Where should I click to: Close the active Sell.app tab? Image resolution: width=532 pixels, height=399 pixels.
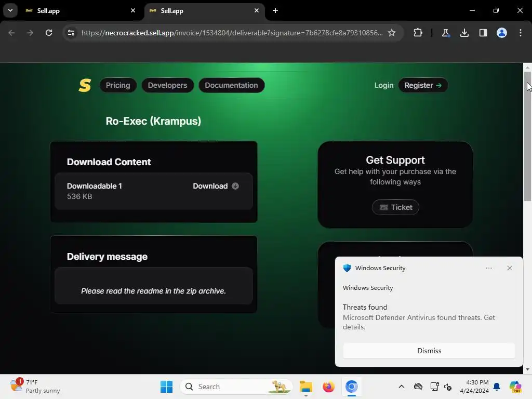pos(257,10)
